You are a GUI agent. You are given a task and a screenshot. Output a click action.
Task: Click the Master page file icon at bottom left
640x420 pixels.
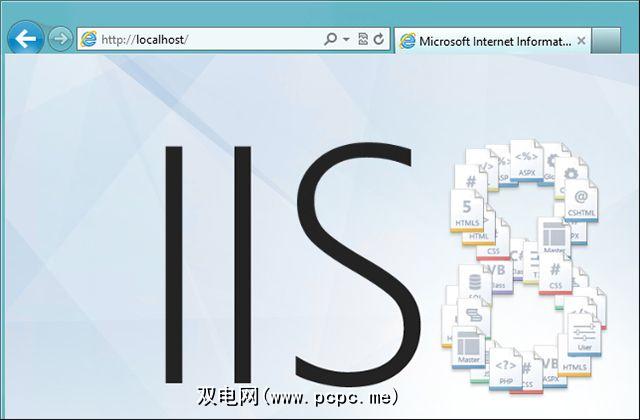click(468, 344)
